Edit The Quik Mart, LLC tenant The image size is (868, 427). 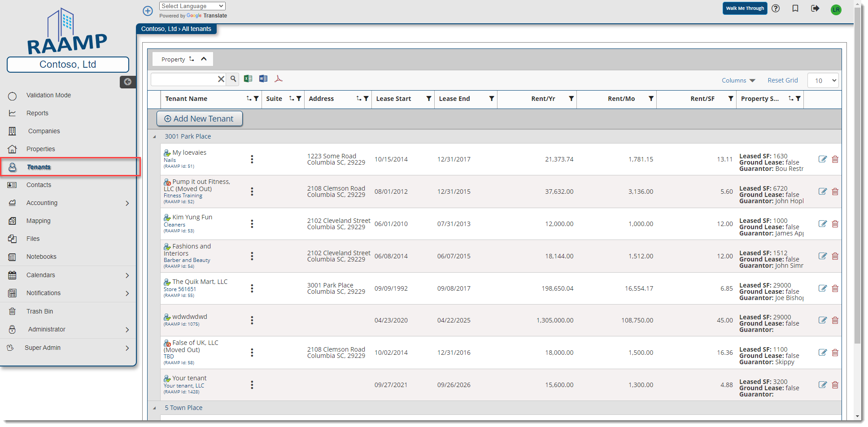click(823, 288)
